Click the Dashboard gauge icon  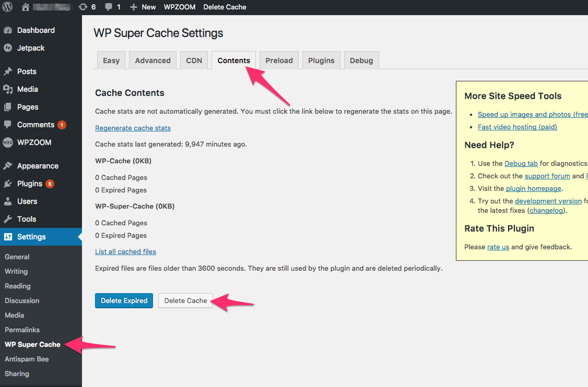(x=8, y=30)
